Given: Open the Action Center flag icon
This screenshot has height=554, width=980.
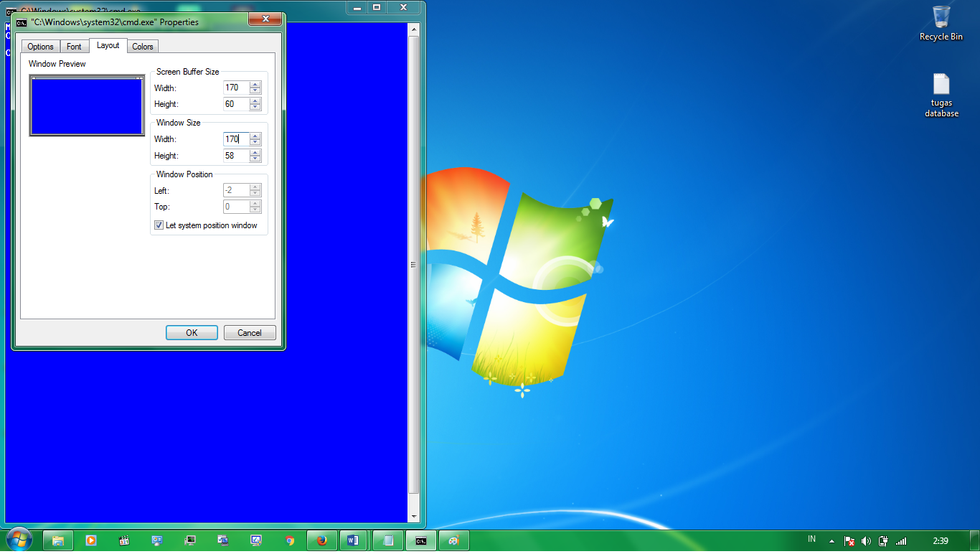Looking at the screenshot, I should (849, 541).
